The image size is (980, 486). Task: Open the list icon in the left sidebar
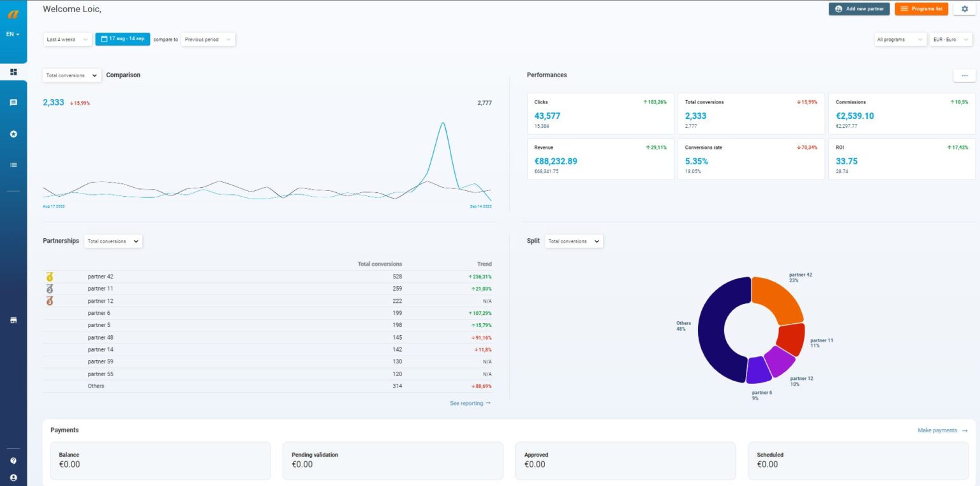tap(13, 164)
